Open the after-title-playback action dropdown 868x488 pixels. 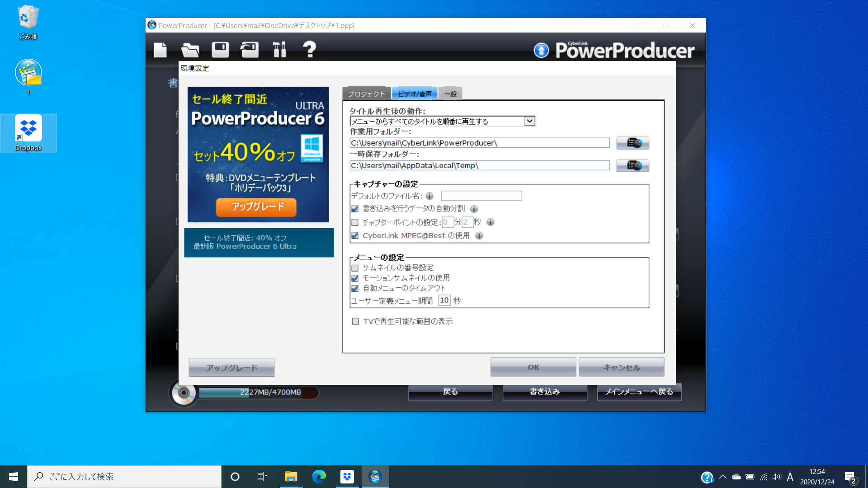443,121
